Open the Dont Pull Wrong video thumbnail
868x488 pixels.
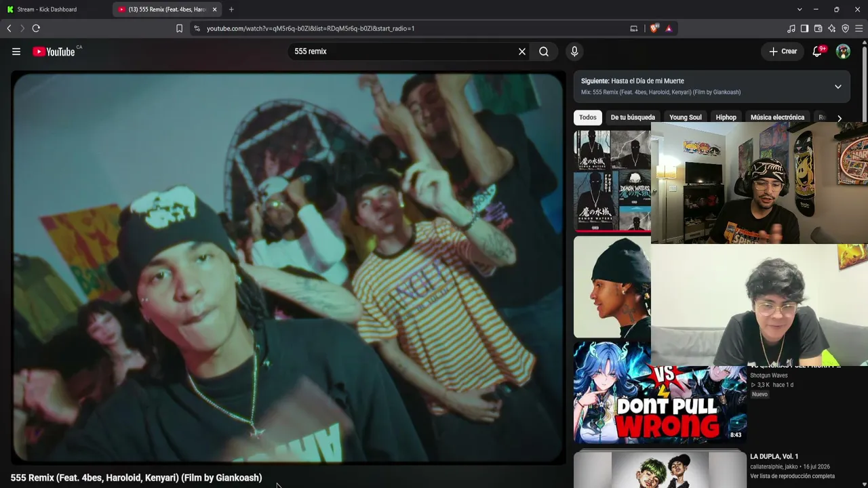[660, 392]
